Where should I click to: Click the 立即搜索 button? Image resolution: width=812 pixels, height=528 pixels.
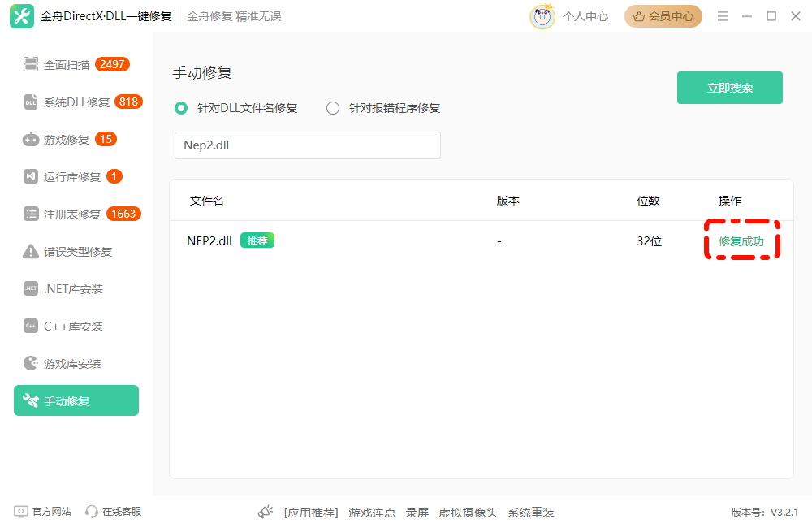click(730, 88)
